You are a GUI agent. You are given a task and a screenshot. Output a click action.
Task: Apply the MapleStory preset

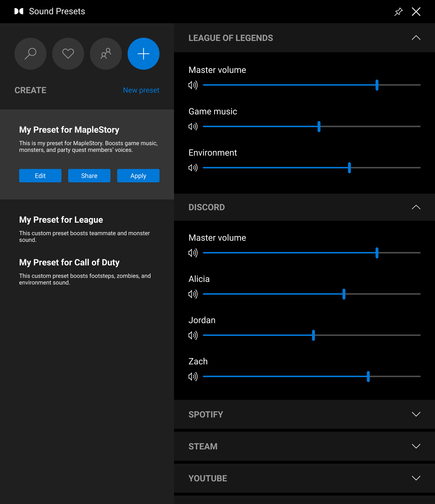pos(138,176)
